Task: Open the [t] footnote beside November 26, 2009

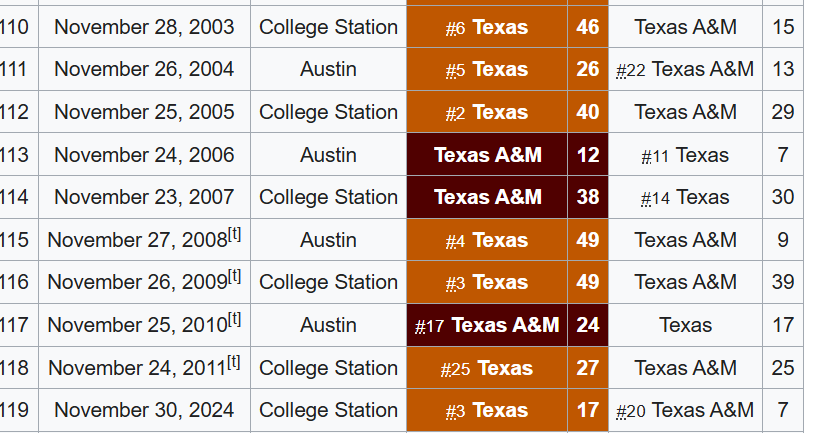Action: (235, 277)
